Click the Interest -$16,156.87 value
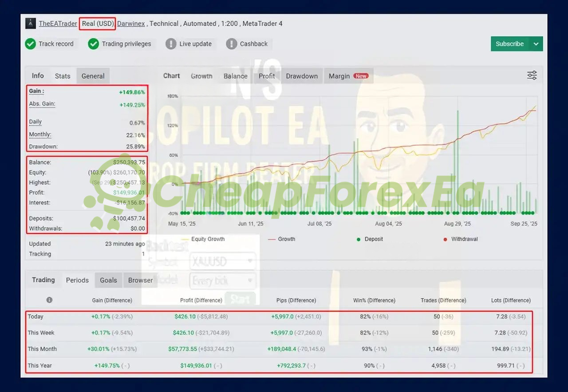 point(130,203)
